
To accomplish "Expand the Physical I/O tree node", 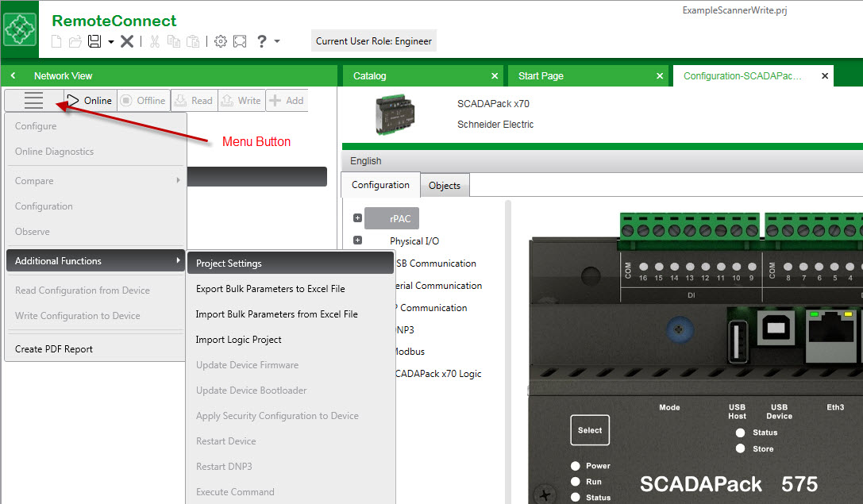I will (357, 240).
